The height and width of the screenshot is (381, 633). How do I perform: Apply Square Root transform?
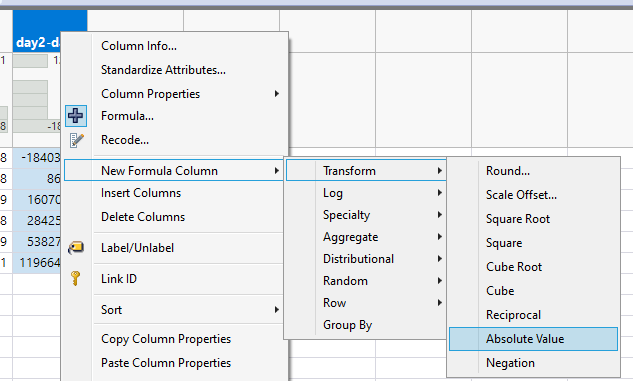(518, 219)
